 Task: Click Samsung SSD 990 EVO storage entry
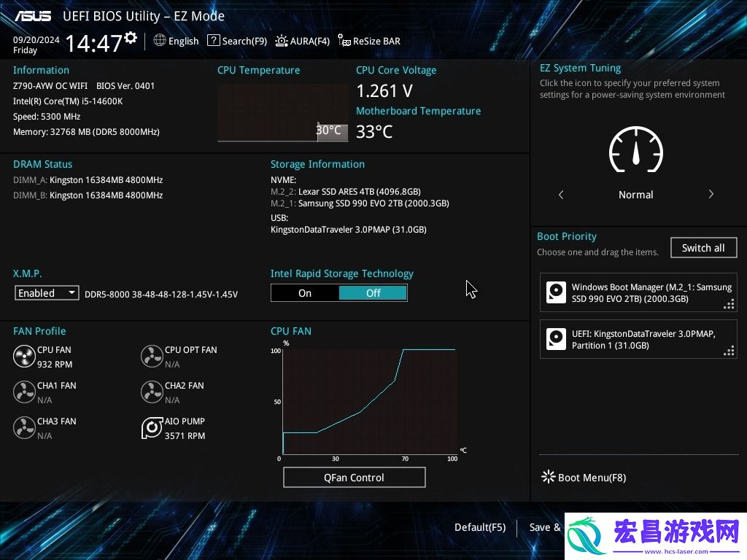coord(360,203)
